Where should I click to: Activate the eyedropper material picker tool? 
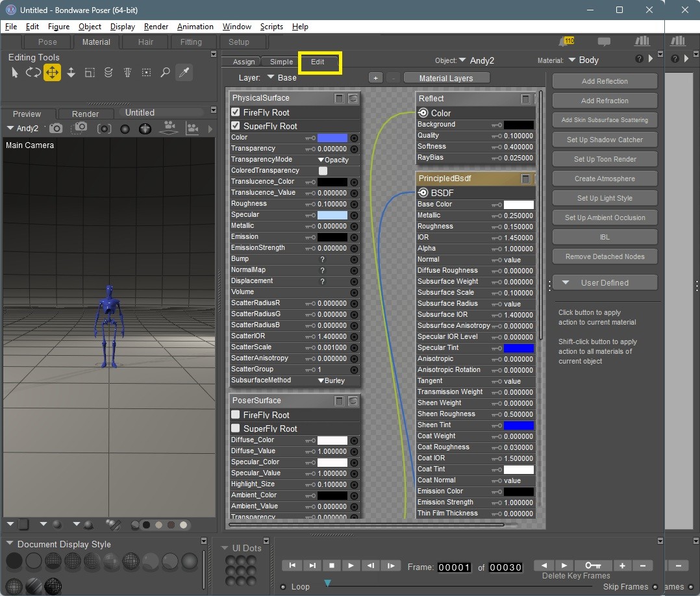pos(184,73)
